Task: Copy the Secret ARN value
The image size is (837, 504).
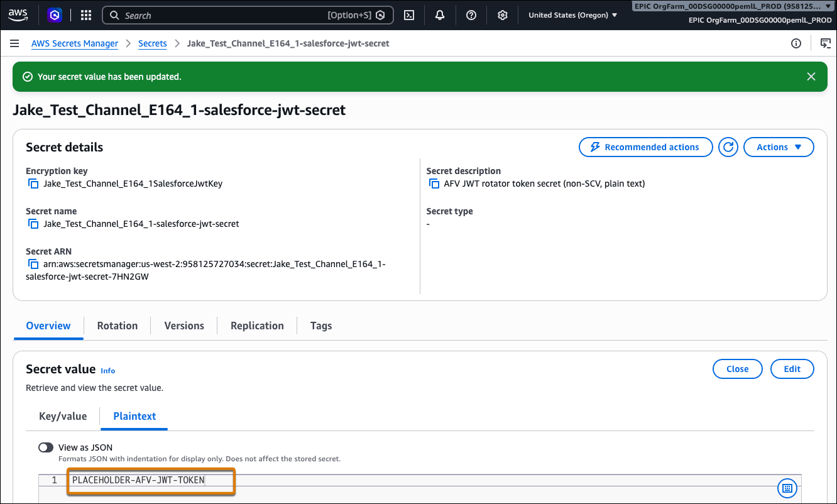Action: coord(33,265)
